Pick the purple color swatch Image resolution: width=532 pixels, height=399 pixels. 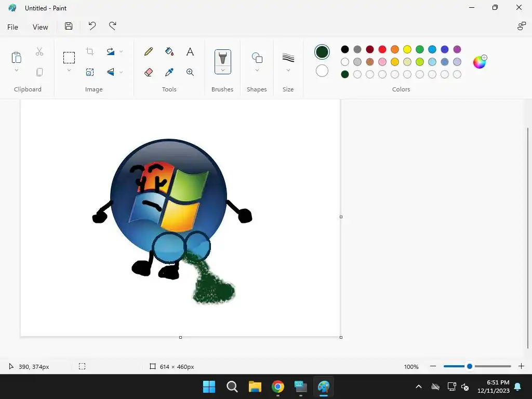tap(457, 49)
